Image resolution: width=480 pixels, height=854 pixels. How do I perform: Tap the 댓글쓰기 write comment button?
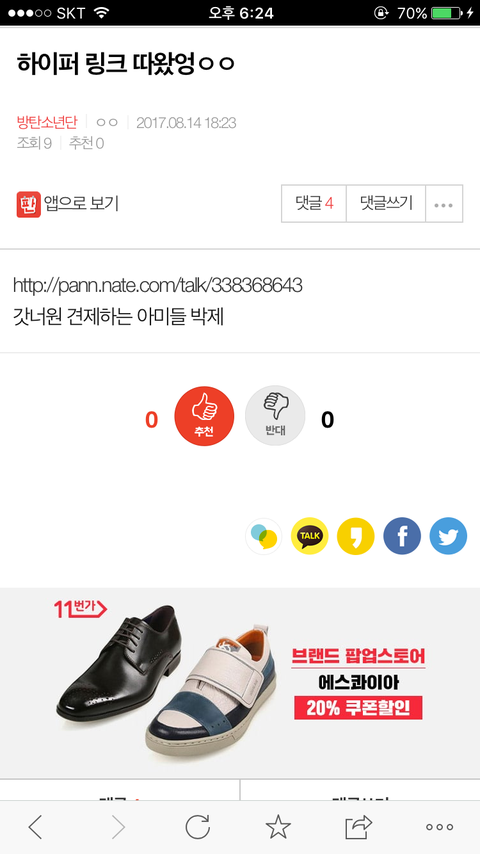point(386,204)
